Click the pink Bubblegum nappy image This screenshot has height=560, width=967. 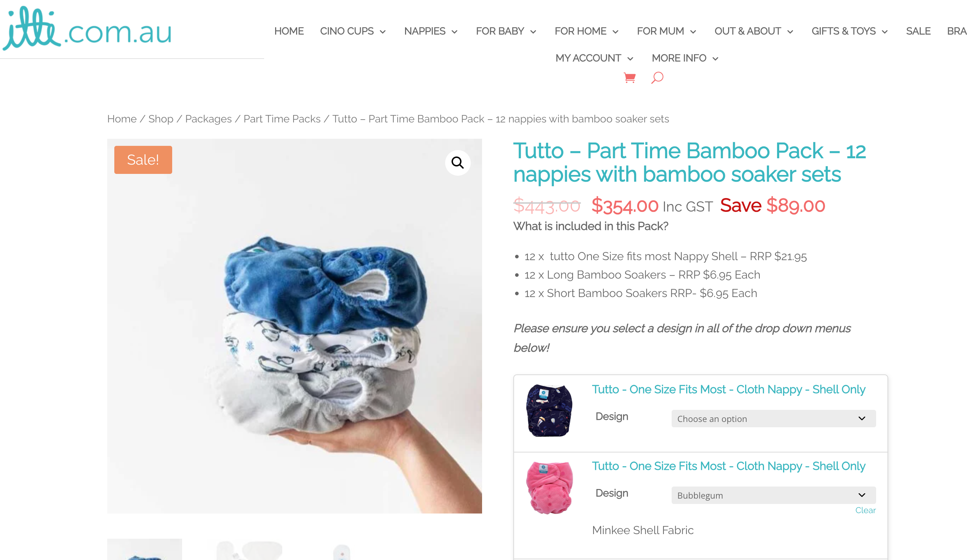549,488
